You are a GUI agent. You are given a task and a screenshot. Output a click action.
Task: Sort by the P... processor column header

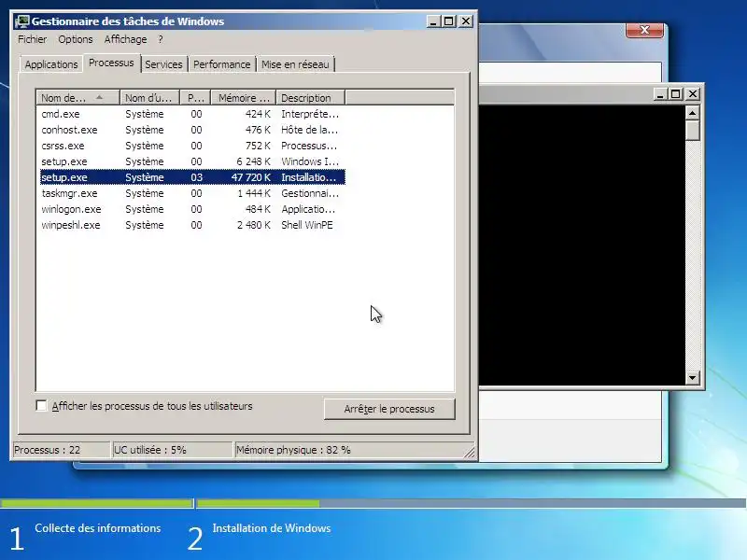coord(195,98)
